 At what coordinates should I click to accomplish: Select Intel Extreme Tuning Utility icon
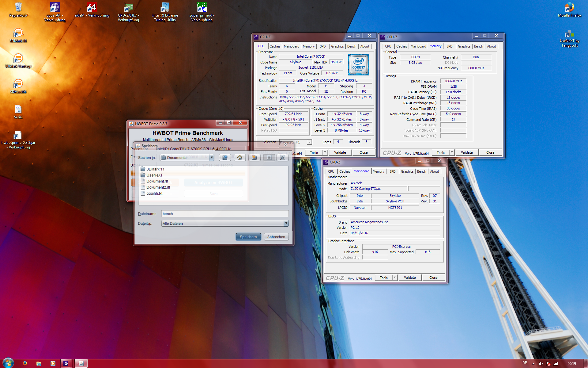click(165, 12)
